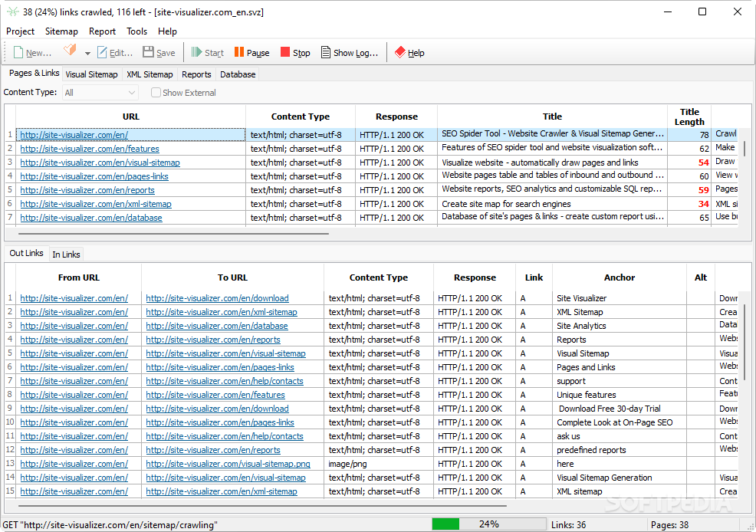Image resolution: width=756 pixels, height=532 pixels.
Task: Sort out links by To URL header
Action: [232, 277]
